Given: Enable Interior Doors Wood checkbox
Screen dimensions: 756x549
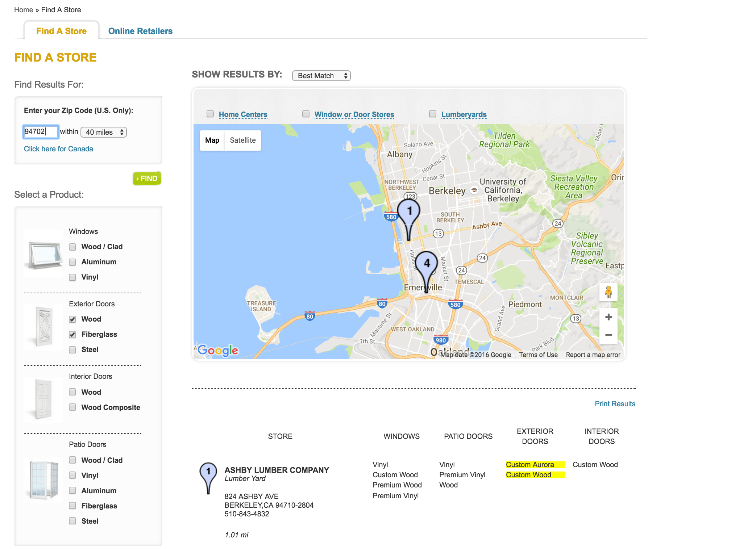Looking at the screenshot, I should pos(72,392).
